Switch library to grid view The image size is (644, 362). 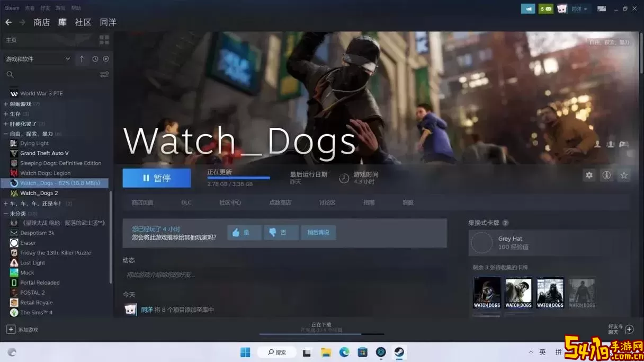(104, 40)
